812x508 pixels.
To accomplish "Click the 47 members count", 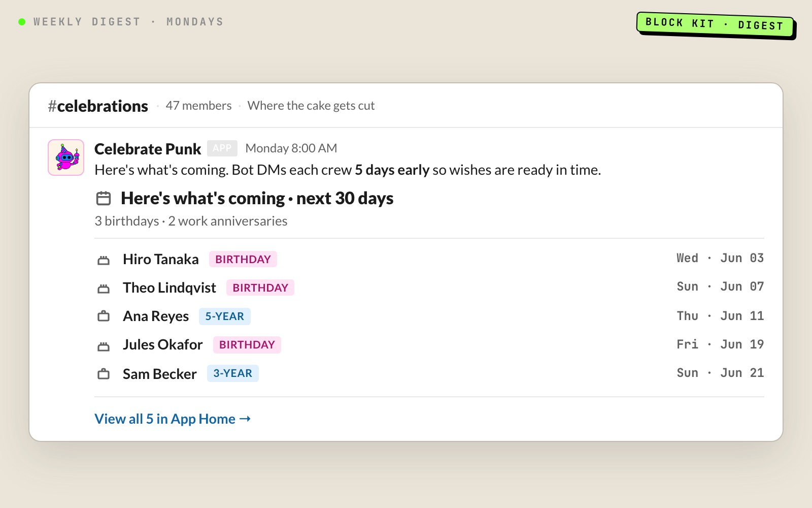I will tap(198, 106).
